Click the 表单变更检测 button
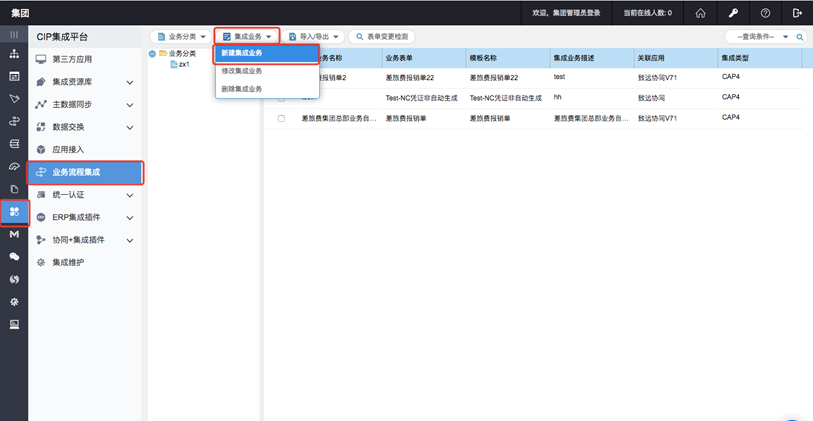 pos(382,37)
